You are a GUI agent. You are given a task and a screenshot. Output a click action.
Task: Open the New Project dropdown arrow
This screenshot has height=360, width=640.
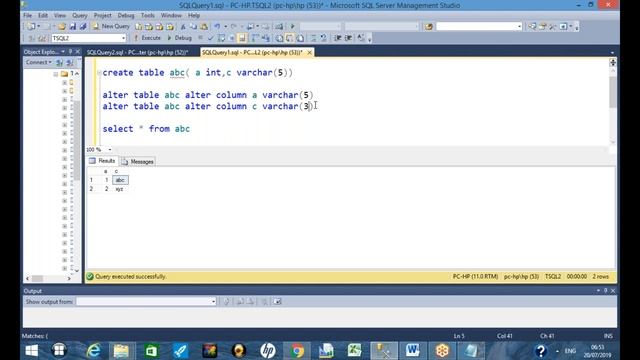click(x=39, y=27)
